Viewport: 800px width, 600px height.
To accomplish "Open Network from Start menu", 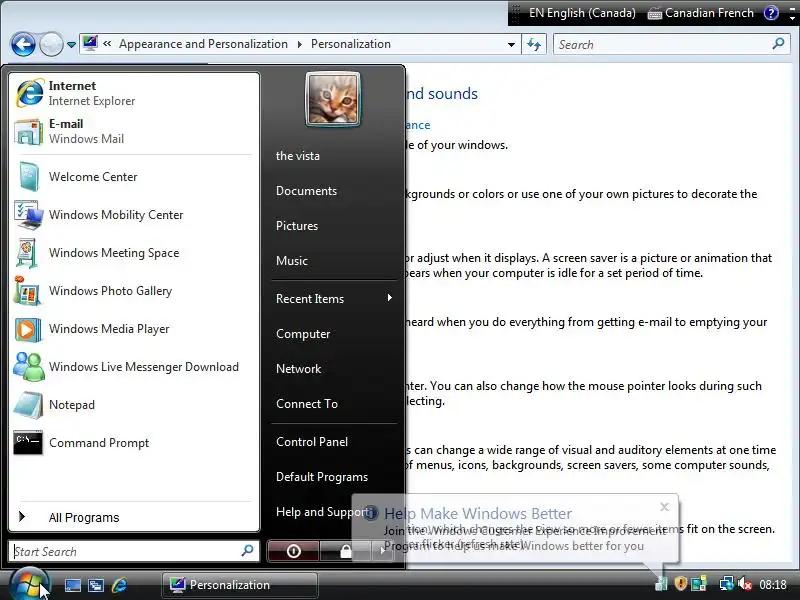I will (x=298, y=368).
